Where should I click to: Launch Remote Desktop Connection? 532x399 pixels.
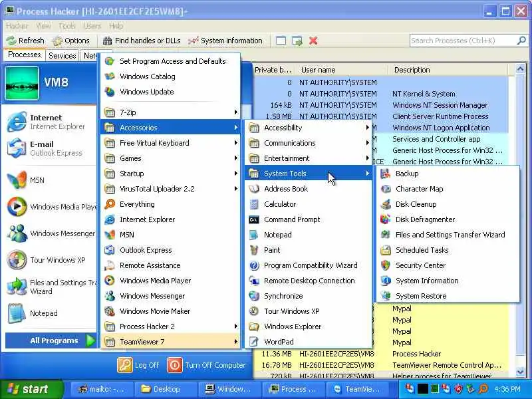point(308,281)
